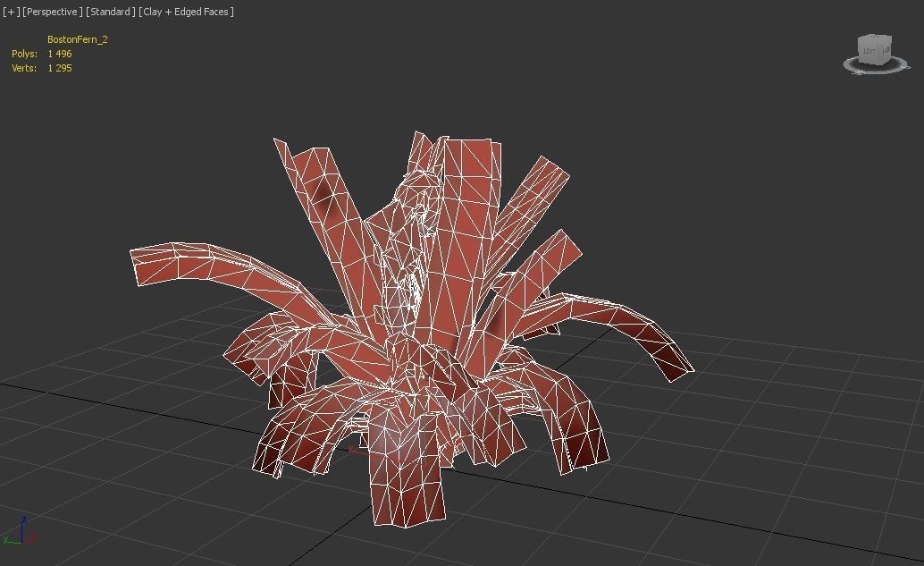
Task: Open the Clay + Edged Faces menu
Action: pos(186,12)
